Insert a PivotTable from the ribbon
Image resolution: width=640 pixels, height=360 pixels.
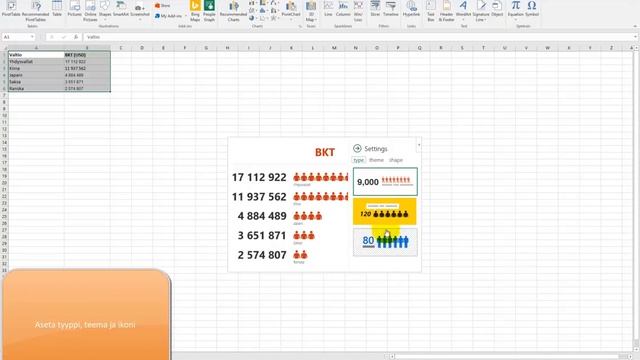coord(11,9)
